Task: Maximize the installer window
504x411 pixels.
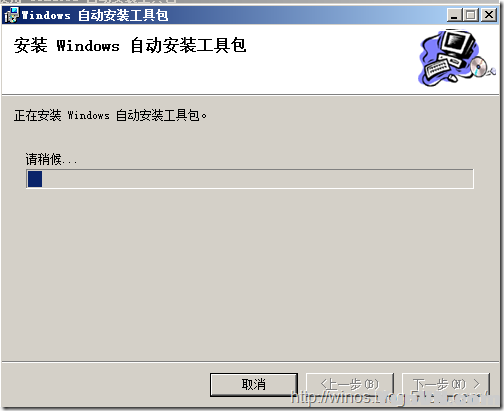Action: [471, 15]
